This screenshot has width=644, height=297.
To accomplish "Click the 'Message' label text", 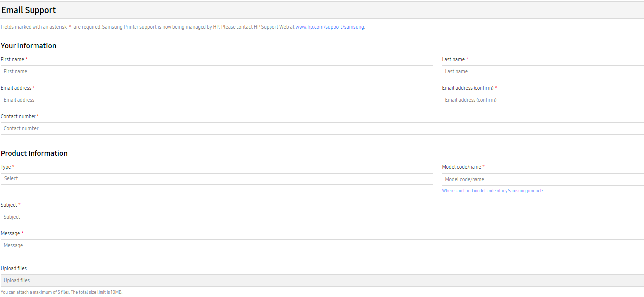I will tap(10, 233).
